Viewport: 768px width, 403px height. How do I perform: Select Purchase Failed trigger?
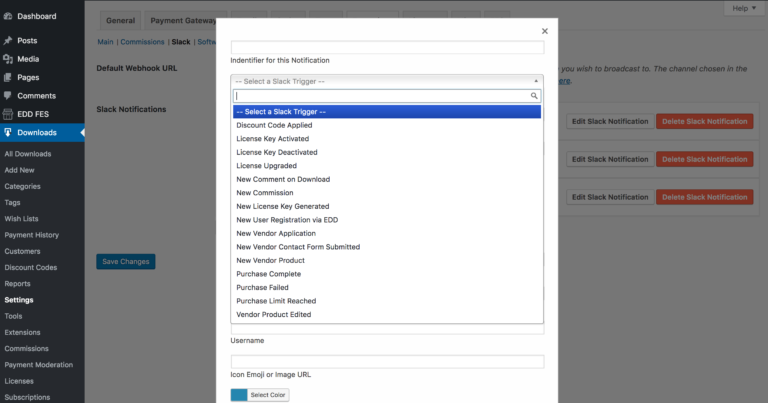pos(387,287)
